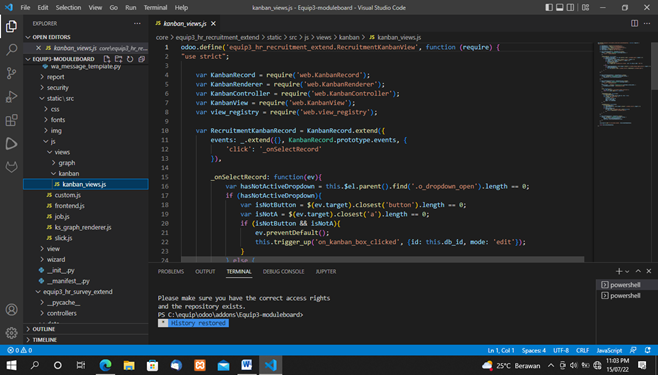Open Run and Debug view
The image size is (658, 375).
pyautogui.click(x=11, y=96)
